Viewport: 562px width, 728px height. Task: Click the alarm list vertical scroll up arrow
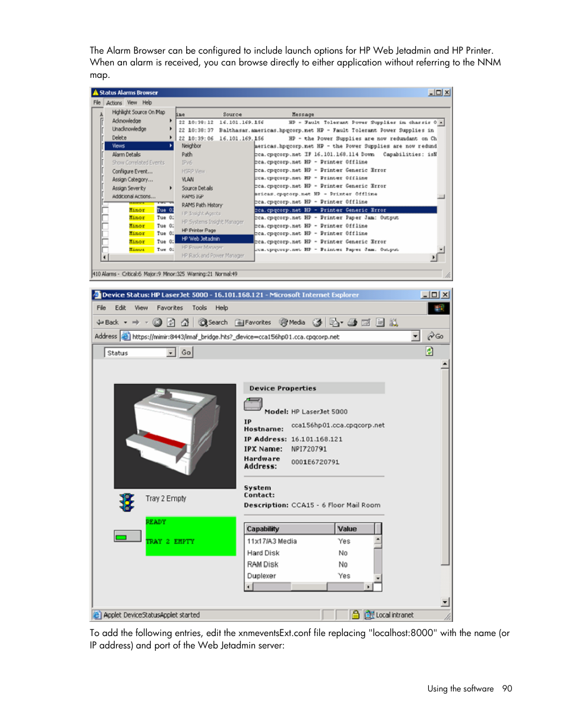441,123
